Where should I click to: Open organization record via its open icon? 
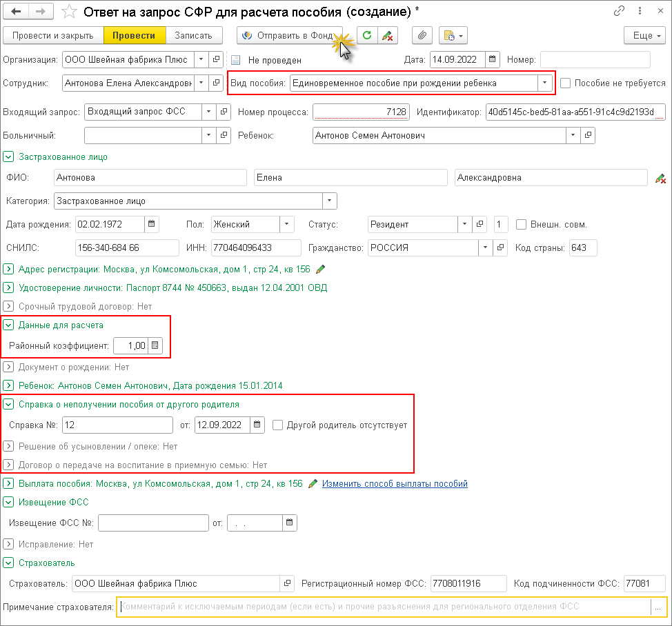(216, 59)
